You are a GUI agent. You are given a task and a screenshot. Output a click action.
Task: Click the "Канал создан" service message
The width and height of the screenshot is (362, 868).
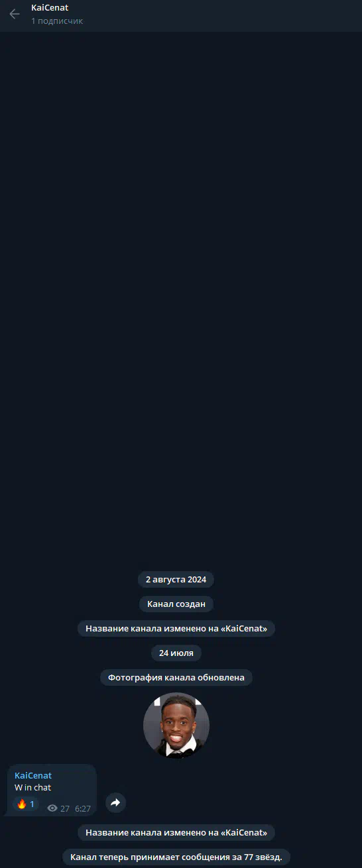tap(176, 604)
